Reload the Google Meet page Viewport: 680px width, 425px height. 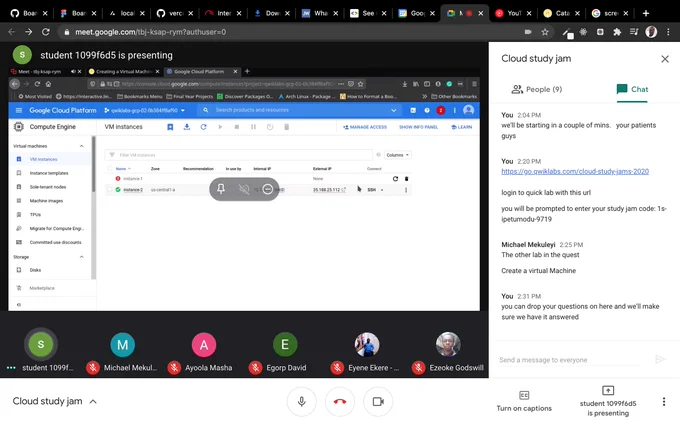point(46,32)
